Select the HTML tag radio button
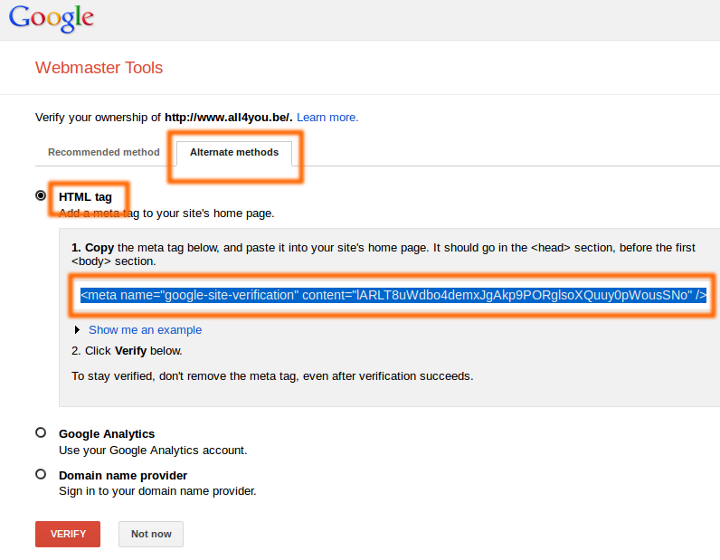Image resolution: width=720 pixels, height=560 pixels. (x=41, y=196)
